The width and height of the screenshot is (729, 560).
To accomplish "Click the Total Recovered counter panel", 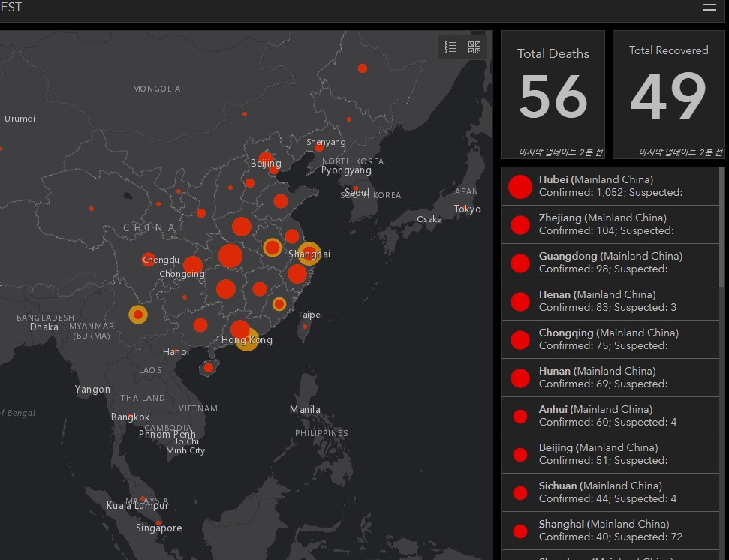I will pos(668,94).
